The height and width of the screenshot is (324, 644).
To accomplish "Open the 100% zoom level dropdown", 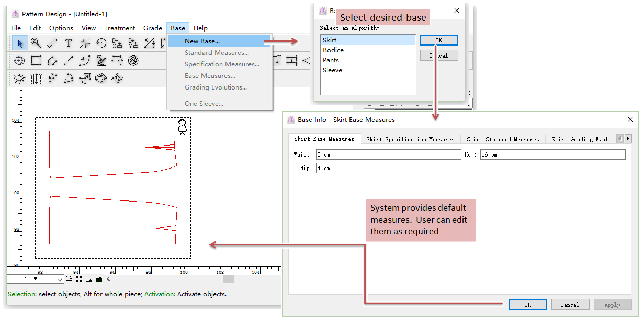I will tap(59, 280).
